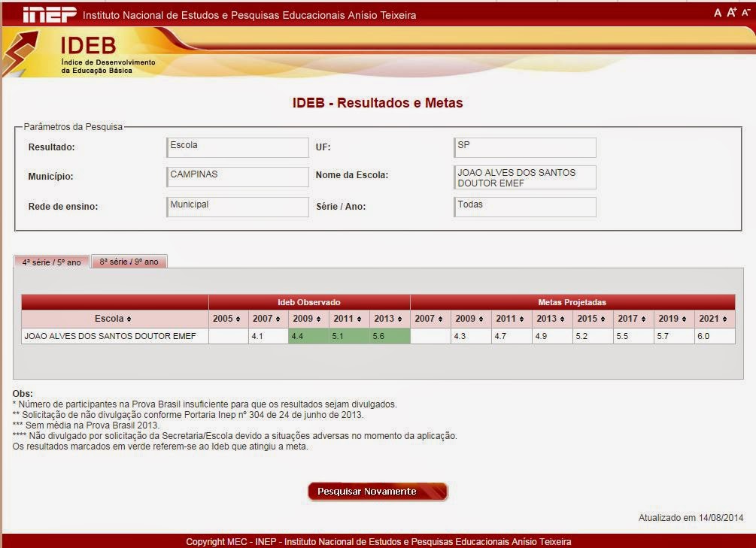Click the Copyright MEC - INEP footer link
This screenshot has width=756, height=548.
coord(378,540)
